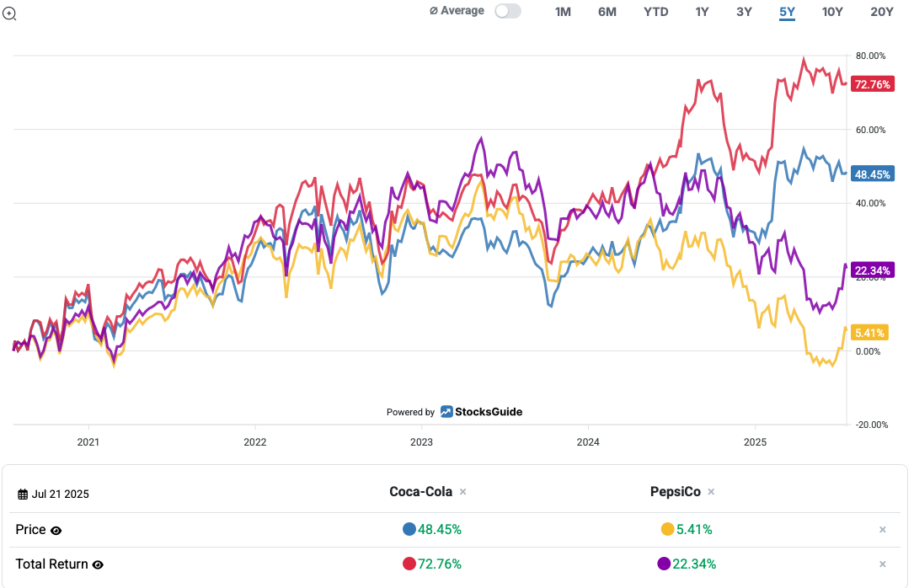Remove PepsiCo from comparison
The image size is (914, 588).
pos(711,492)
